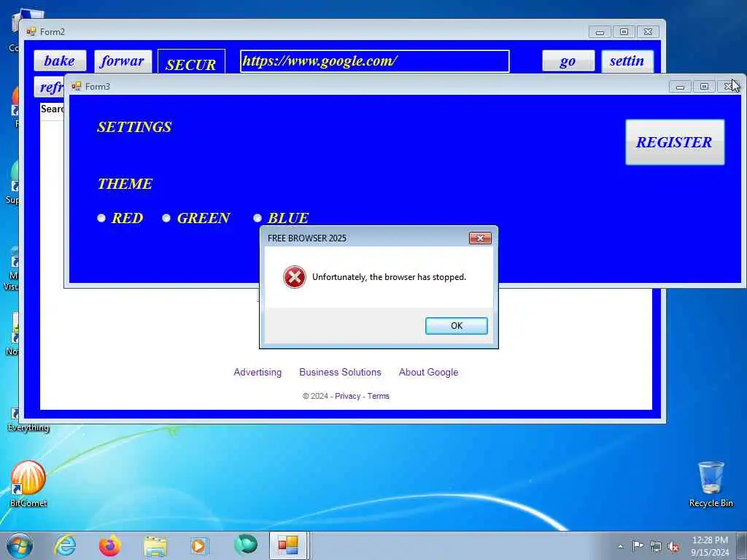The height and width of the screenshot is (560, 747).
Task: Select the GREEN theme radio button
Action: (166, 218)
